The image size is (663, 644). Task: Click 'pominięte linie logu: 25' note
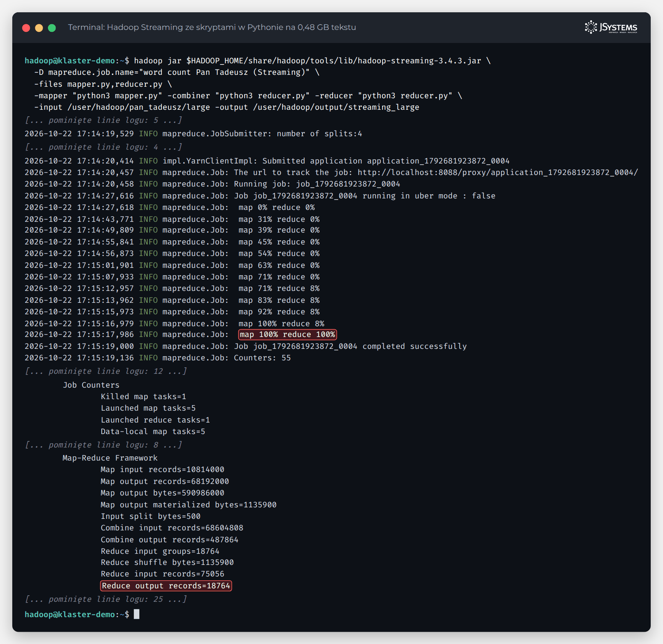click(106, 599)
